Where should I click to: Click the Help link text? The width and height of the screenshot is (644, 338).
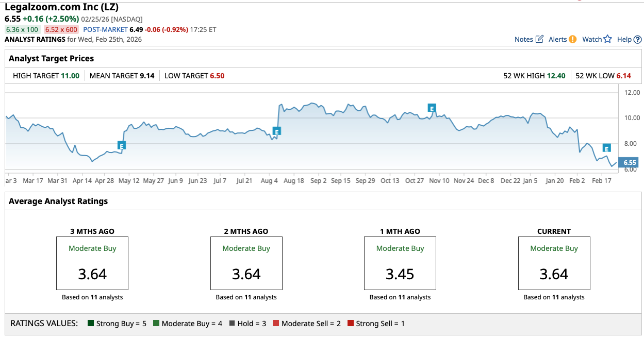624,39
